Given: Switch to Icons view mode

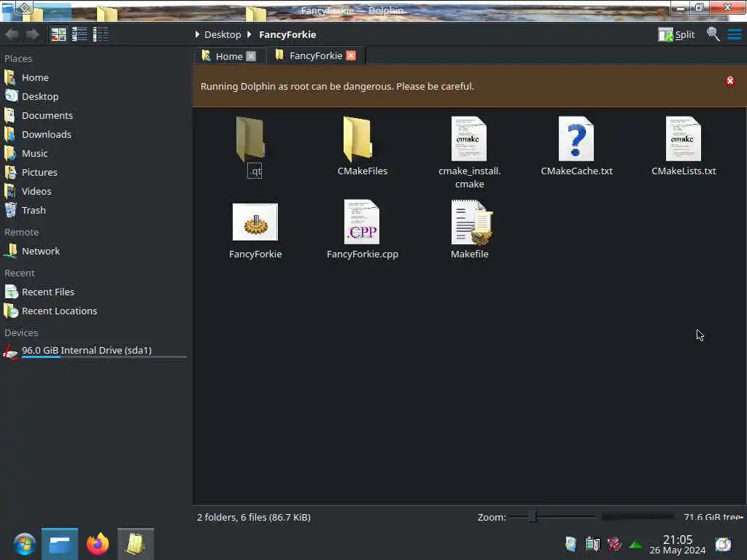Looking at the screenshot, I should 58,34.
